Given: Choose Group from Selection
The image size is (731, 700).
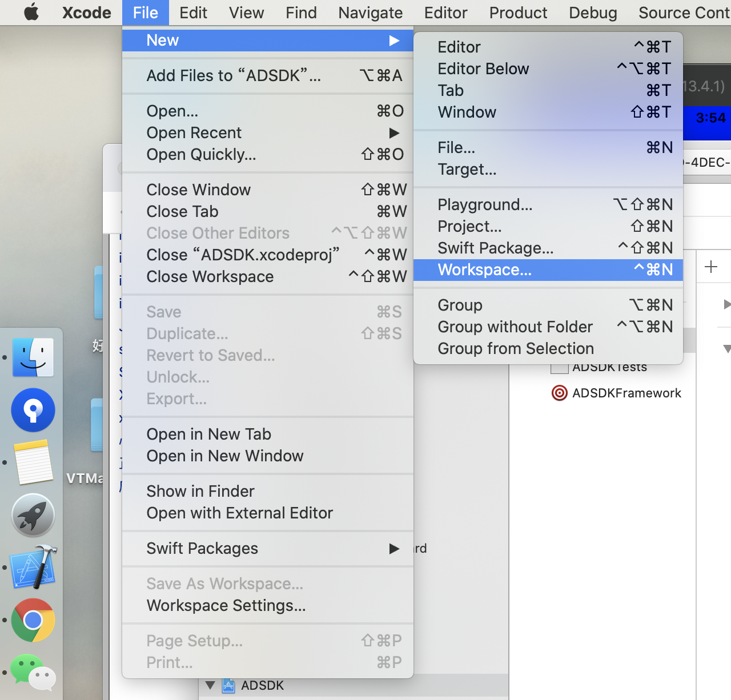Looking at the screenshot, I should [x=548, y=349].
